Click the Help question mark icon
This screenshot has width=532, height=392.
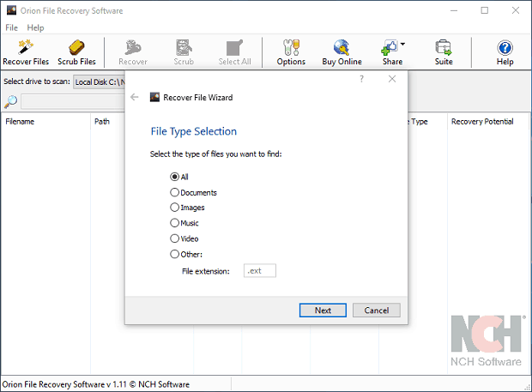pyautogui.click(x=505, y=47)
